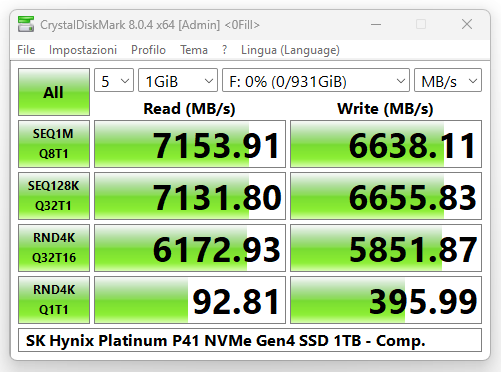Image resolution: width=501 pixels, height=372 pixels.
Task: Open the Lingua (Language) menu
Action: coord(290,50)
